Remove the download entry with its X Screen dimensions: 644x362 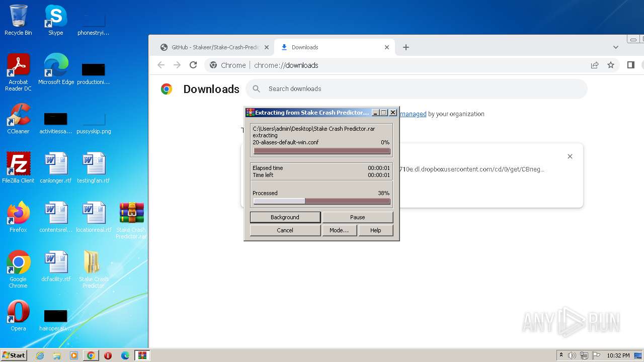[x=570, y=156]
